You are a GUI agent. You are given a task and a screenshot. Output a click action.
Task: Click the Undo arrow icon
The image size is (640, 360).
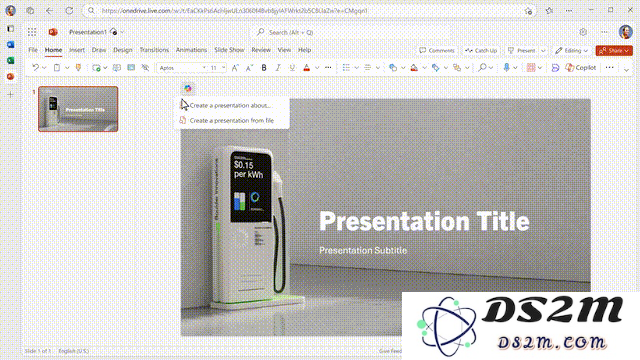(36, 68)
